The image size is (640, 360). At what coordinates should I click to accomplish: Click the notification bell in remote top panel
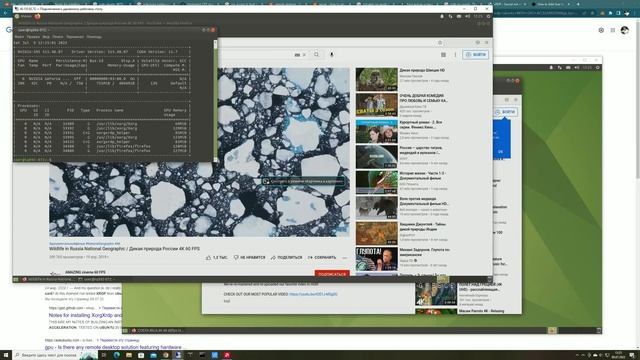tap(442, 16)
